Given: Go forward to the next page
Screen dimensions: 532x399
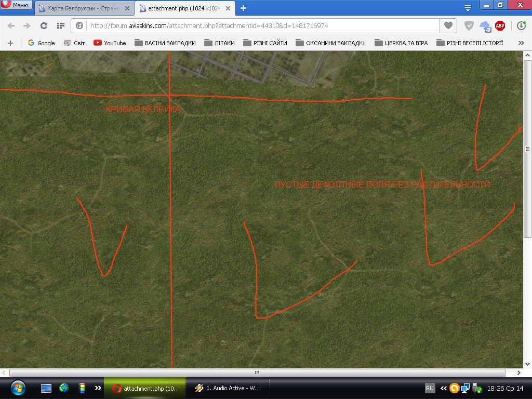Looking at the screenshot, I should [x=27, y=26].
